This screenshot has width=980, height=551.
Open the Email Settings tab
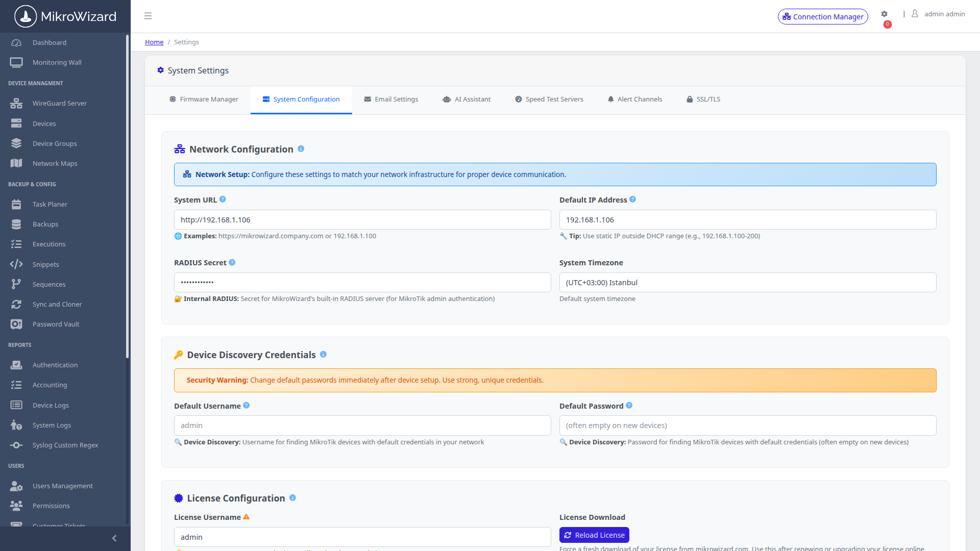pyautogui.click(x=391, y=99)
